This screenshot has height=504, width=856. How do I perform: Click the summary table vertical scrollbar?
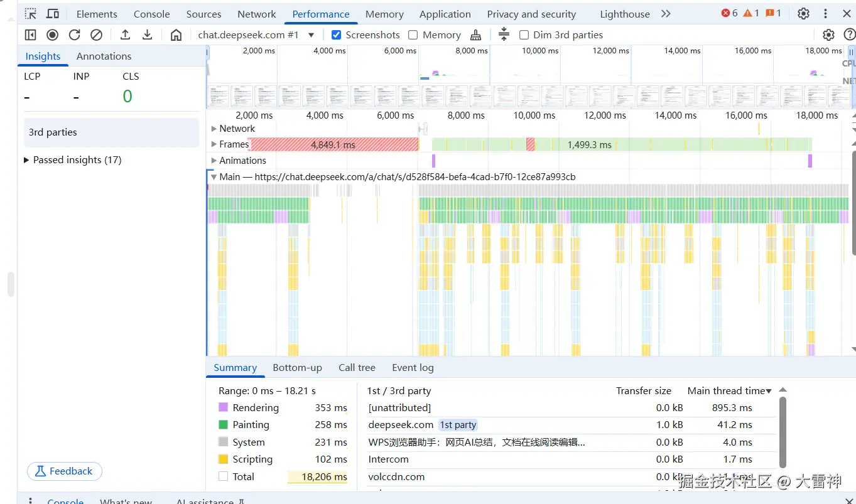(783, 433)
